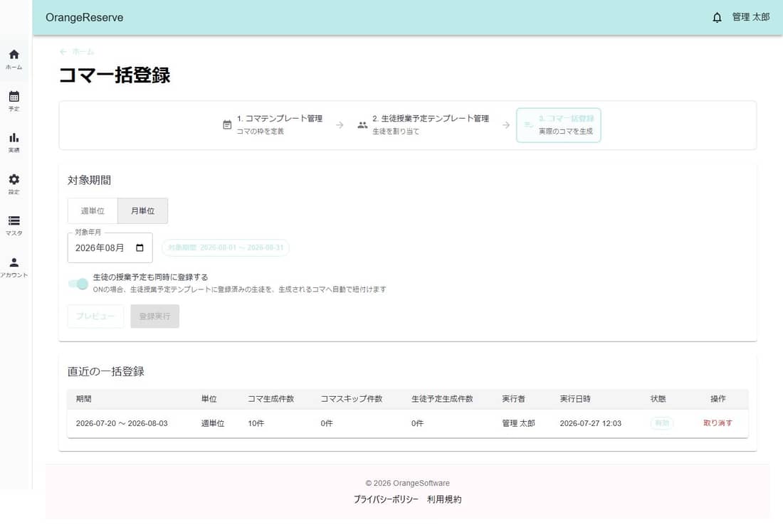
Task: Click the © 2026 OrangeSoftware footer text
Action: [407, 483]
